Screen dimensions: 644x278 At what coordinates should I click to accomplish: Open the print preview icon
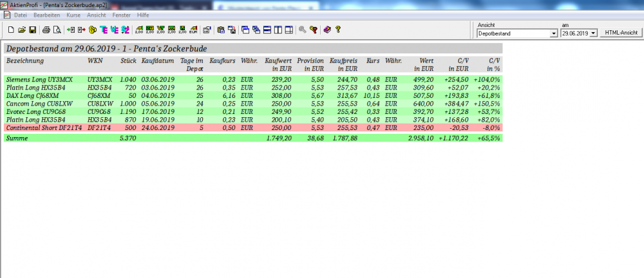[57, 30]
